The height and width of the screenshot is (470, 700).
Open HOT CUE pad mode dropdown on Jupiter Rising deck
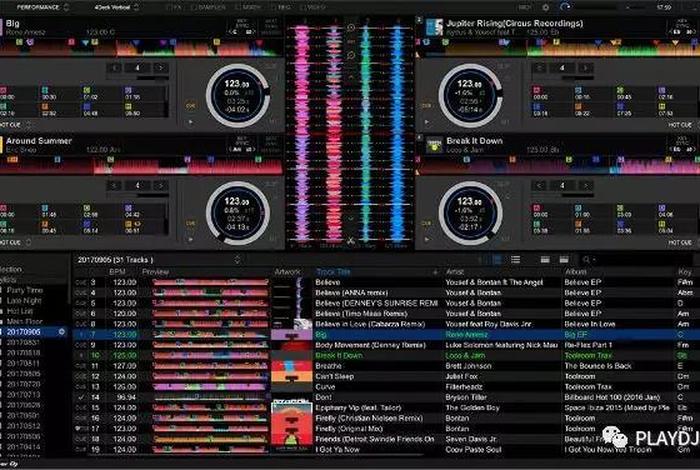(683, 125)
